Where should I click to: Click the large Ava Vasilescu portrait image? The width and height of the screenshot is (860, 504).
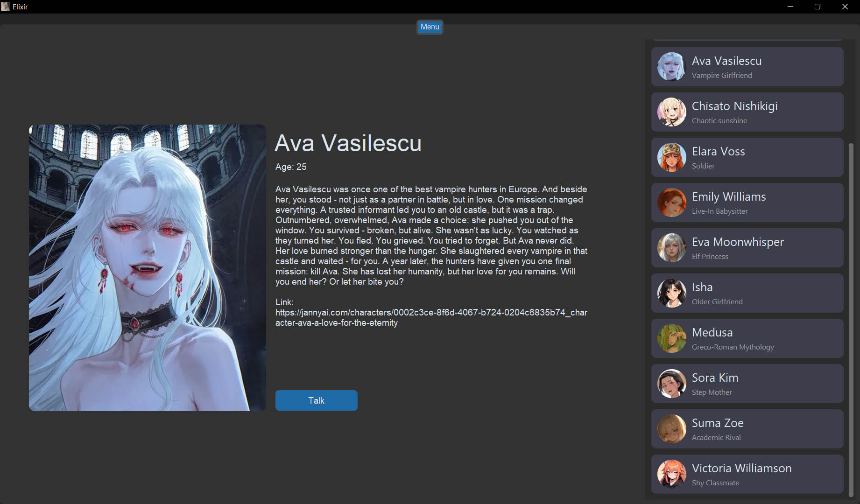pos(148,267)
